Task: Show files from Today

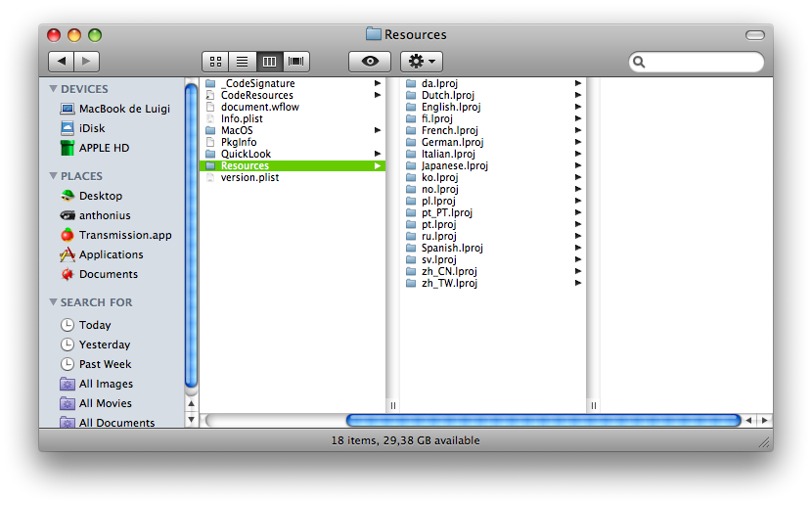Action: tap(85, 325)
